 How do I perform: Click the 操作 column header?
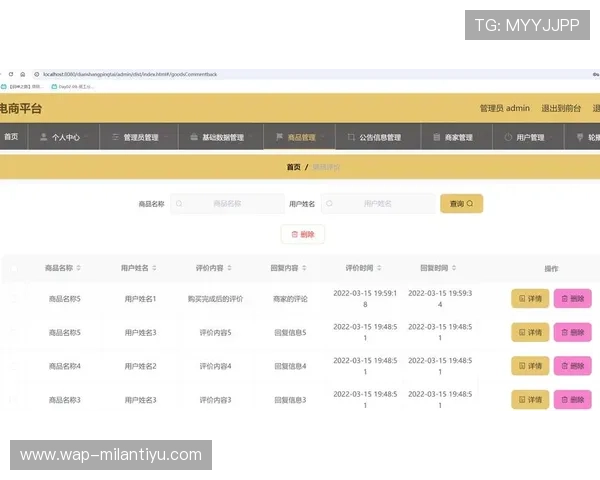pyautogui.click(x=551, y=269)
